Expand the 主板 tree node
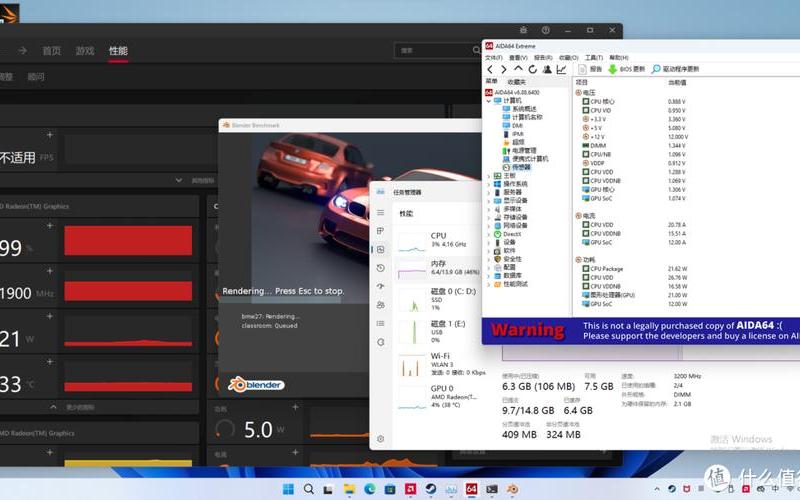 488,176
